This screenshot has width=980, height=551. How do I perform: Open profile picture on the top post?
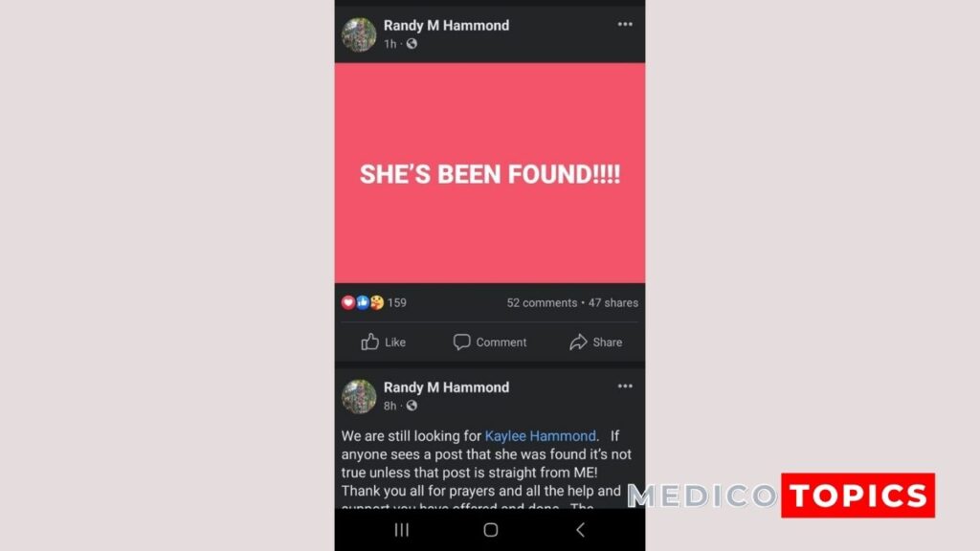(359, 34)
